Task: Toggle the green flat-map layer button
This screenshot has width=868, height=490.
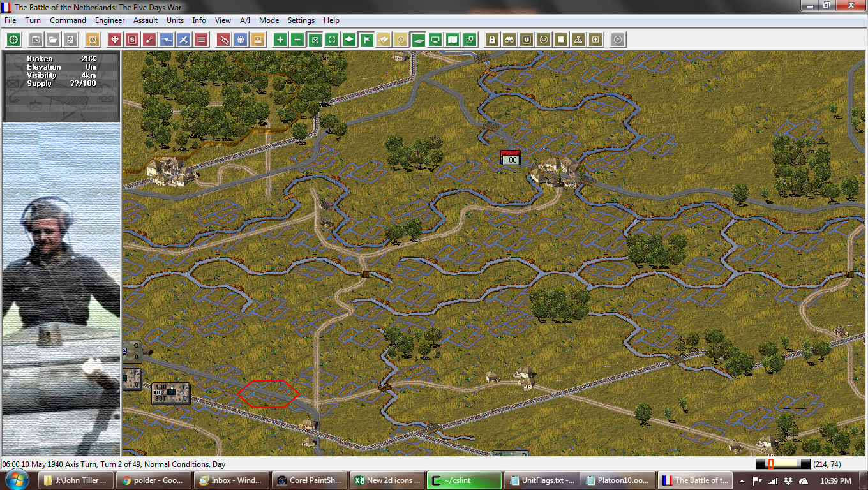Action: (x=418, y=40)
